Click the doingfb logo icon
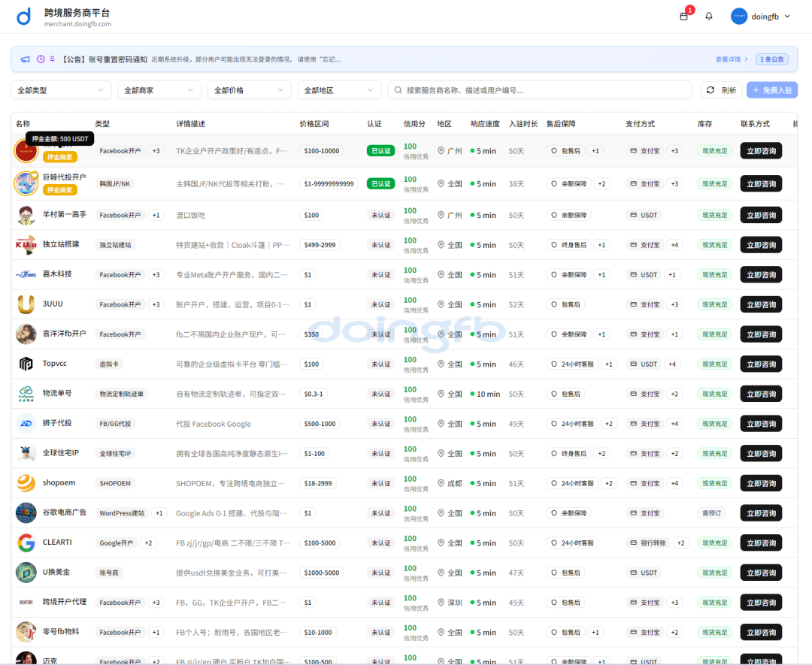This screenshot has height=665, width=812. [25, 17]
